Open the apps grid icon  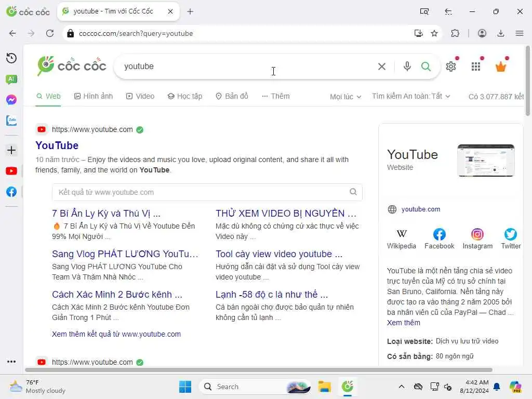click(x=476, y=66)
